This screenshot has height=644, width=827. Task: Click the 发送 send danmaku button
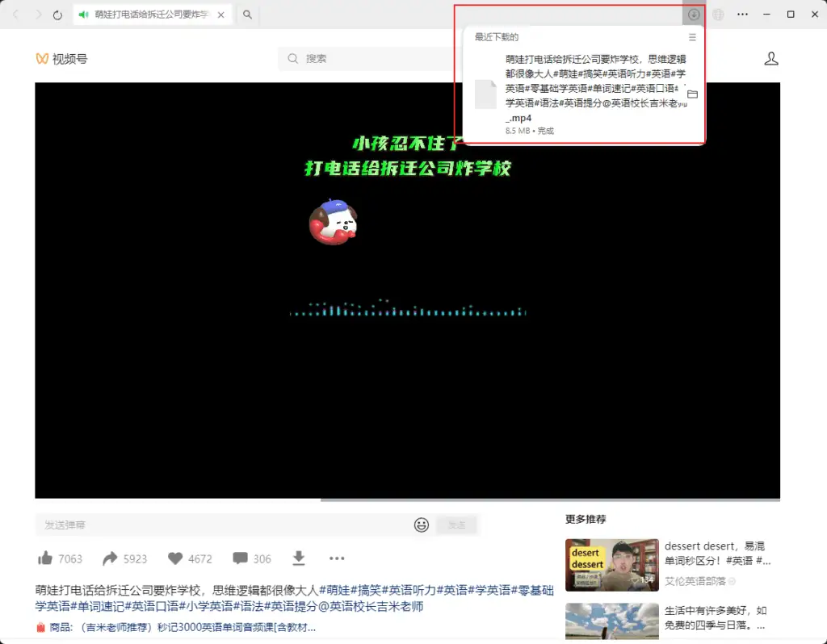[456, 525]
